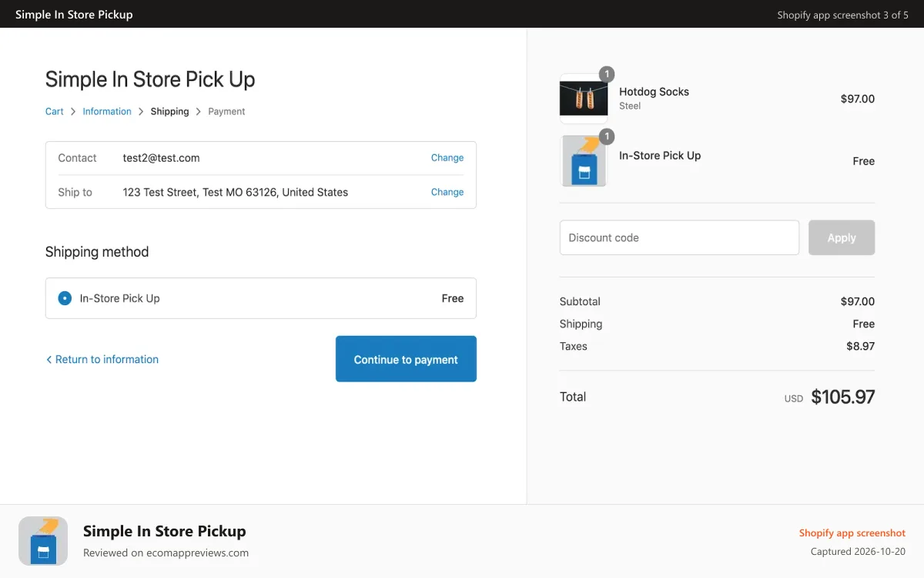The height and width of the screenshot is (578, 924).
Task: Click the $97.00 Hotdog Socks price
Action: pyautogui.click(x=858, y=99)
